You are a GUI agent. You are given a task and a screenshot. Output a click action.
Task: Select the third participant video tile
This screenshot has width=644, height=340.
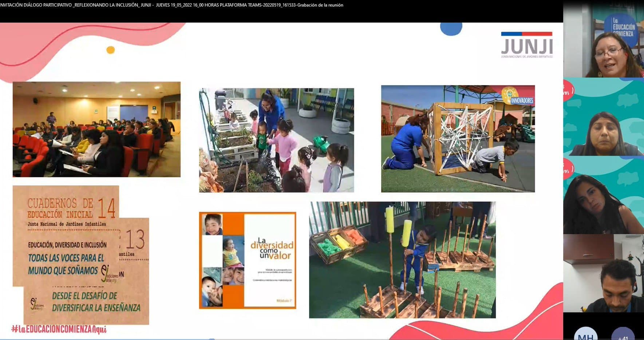tap(603, 196)
